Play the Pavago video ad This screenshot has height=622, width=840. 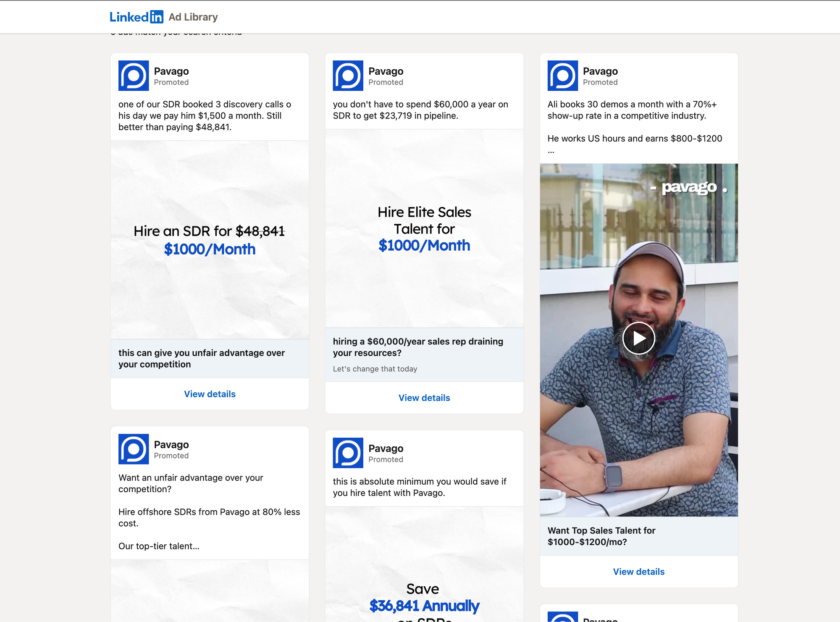coord(638,338)
